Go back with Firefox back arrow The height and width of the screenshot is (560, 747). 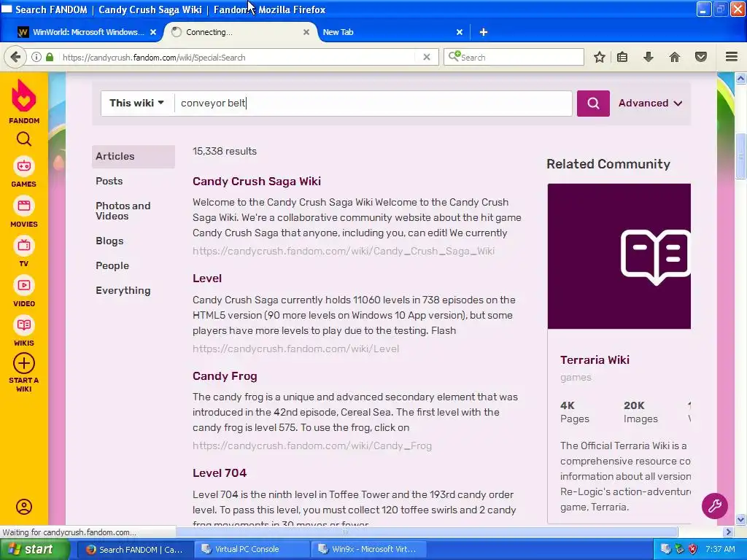(15, 57)
